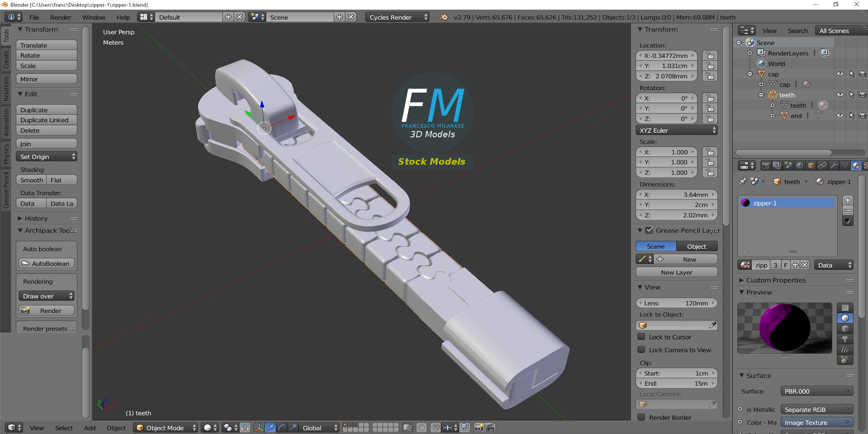Open the Cycles Render engine dropdown
Screen dimensions: 868x434
397,17
